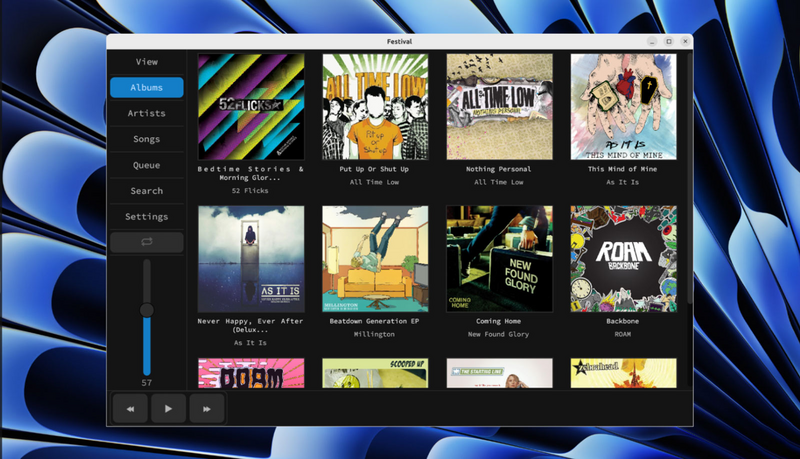The width and height of the screenshot is (800, 459).
Task: Click 'All Time Low' under Put Up Or Shut Up
Action: point(374,182)
